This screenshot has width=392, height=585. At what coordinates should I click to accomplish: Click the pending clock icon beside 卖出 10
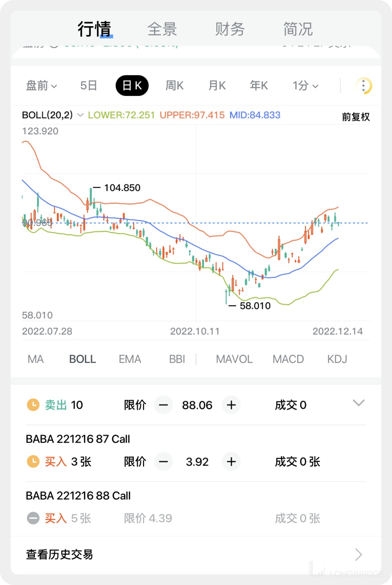click(33, 405)
